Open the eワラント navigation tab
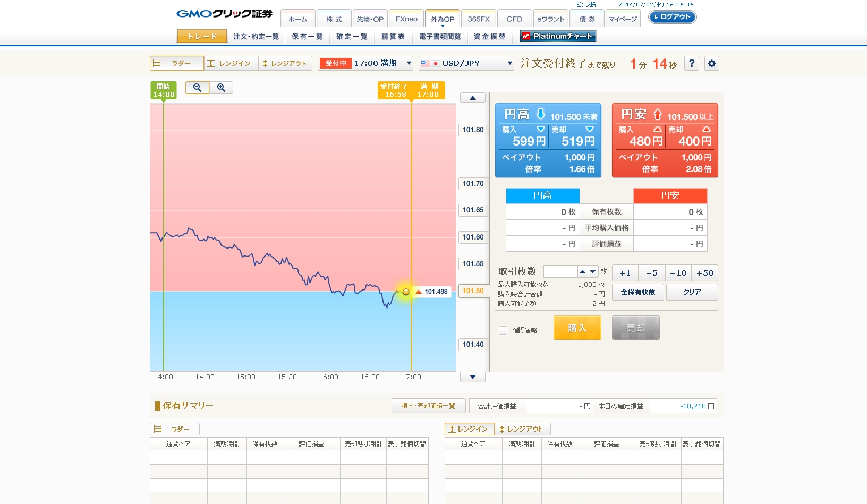This screenshot has width=867, height=504. click(x=551, y=19)
